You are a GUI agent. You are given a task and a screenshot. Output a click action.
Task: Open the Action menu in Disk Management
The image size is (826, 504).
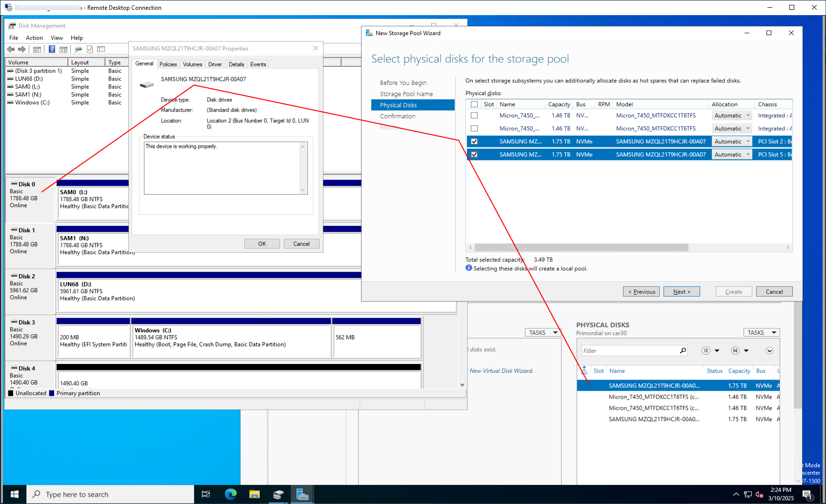(34, 38)
